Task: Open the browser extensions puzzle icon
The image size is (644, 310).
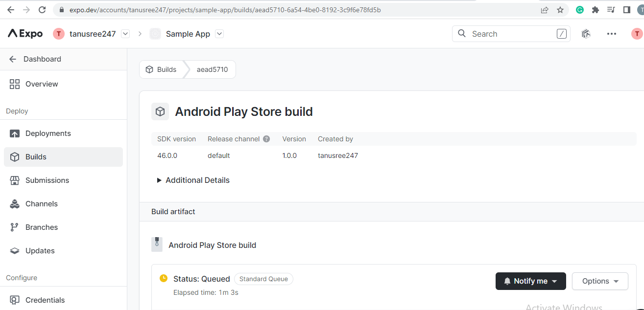Action: pyautogui.click(x=596, y=10)
